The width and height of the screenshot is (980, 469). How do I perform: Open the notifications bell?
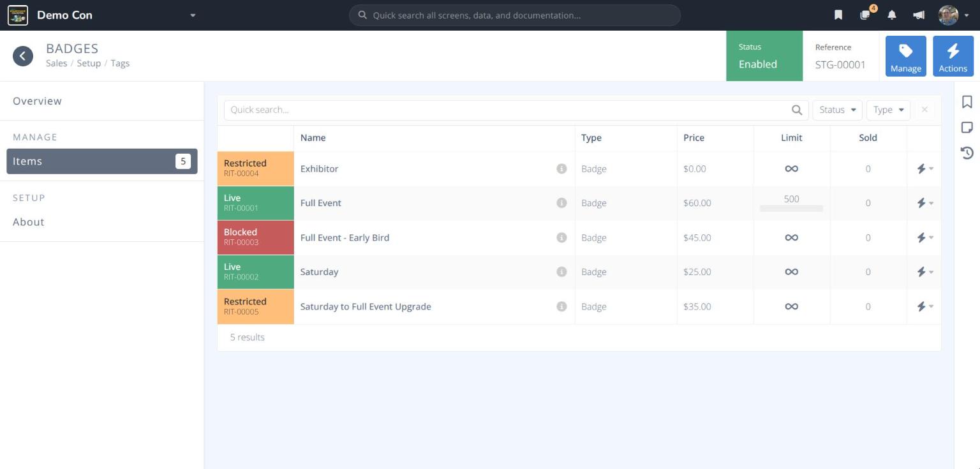pyautogui.click(x=892, y=15)
